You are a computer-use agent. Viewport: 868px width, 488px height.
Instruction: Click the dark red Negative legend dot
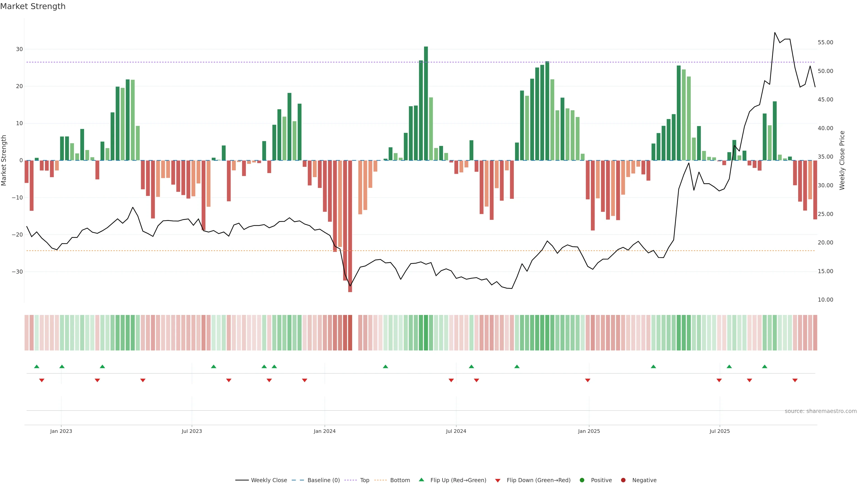tap(623, 480)
